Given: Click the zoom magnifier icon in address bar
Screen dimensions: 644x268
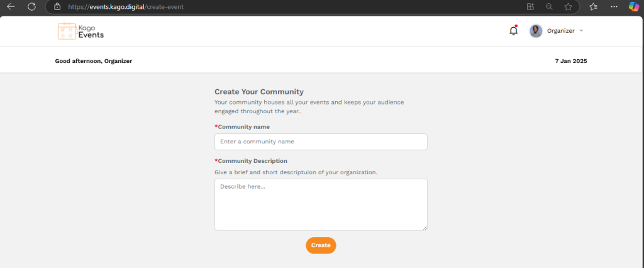Looking at the screenshot, I should click(548, 6).
